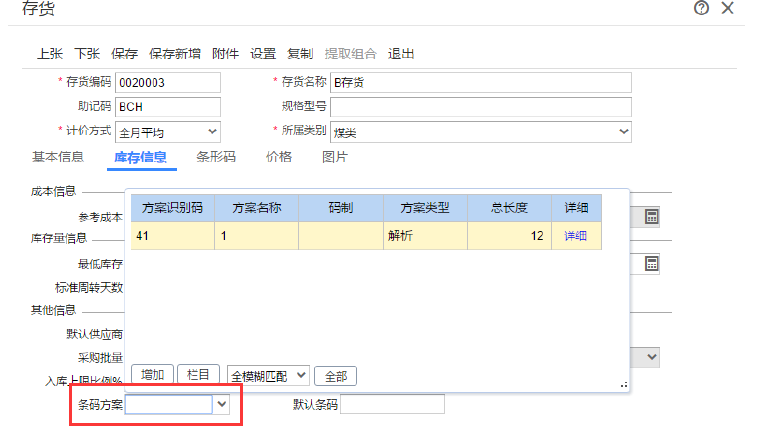The image size is (762, 434).
Task: Open calculator icon beside 最低库存 field
Action: click(652, 264)
